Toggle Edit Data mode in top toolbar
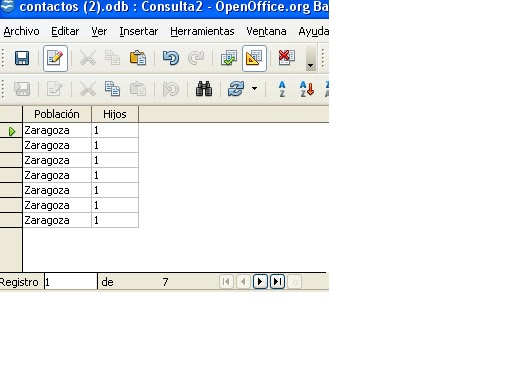This screenshot has width=512, height=384. [55, 58]
